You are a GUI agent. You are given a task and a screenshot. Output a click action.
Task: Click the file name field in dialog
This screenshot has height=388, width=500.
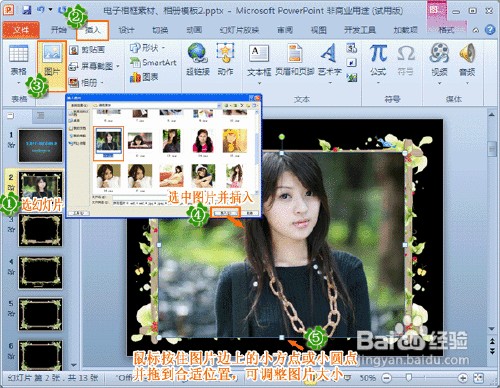(x=181, y=198)
